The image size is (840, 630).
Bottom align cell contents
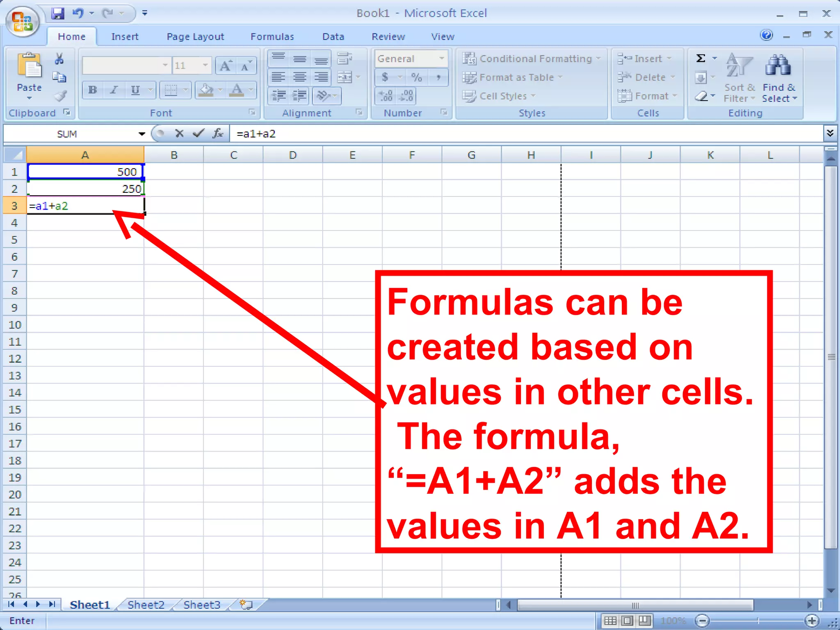321,59
